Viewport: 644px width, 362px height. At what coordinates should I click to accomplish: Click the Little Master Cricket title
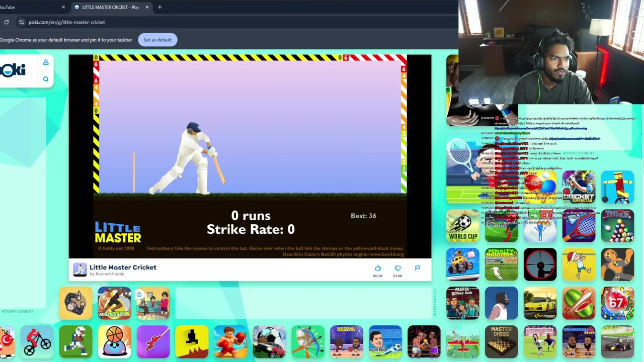coord(123,267)
